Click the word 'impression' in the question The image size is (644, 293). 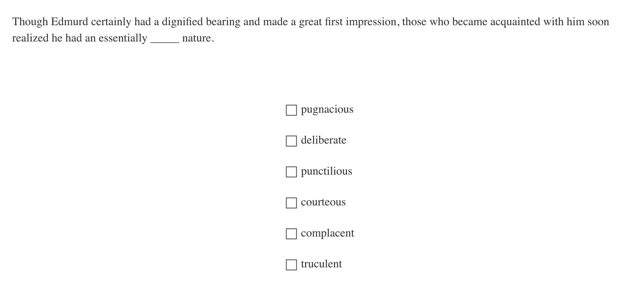371,22
